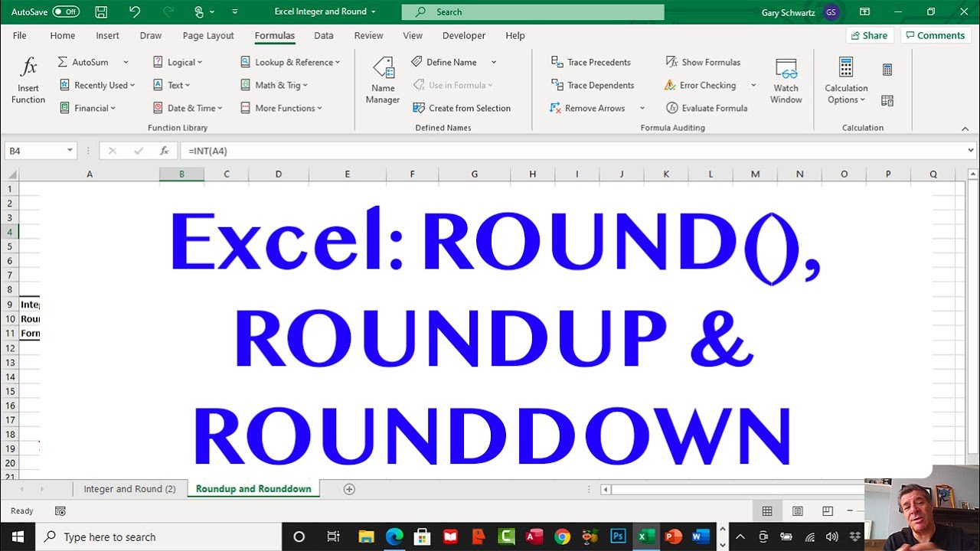Select row 4 header
Screen dimensions: 980x551
pos(10,232)
